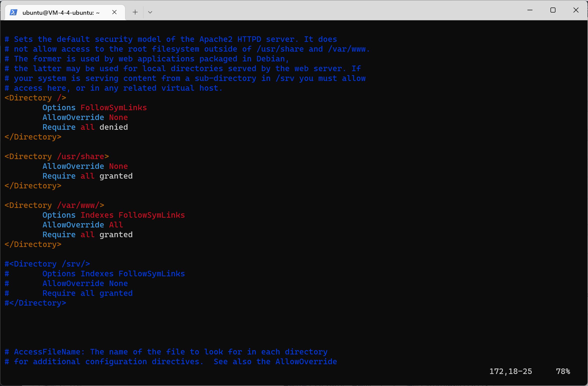Click "AllowOverride None" under /usr/share
This screenshot has width=588, height=386.
pos(85,166)
